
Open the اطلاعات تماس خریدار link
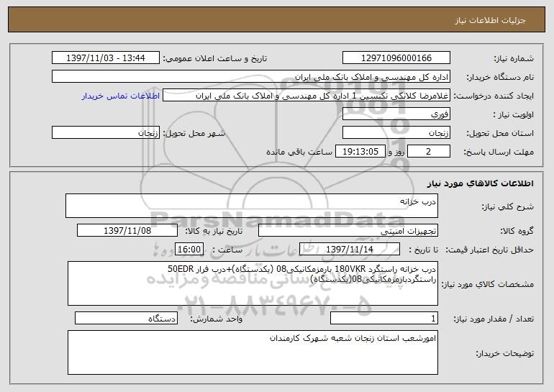[120, 96]
